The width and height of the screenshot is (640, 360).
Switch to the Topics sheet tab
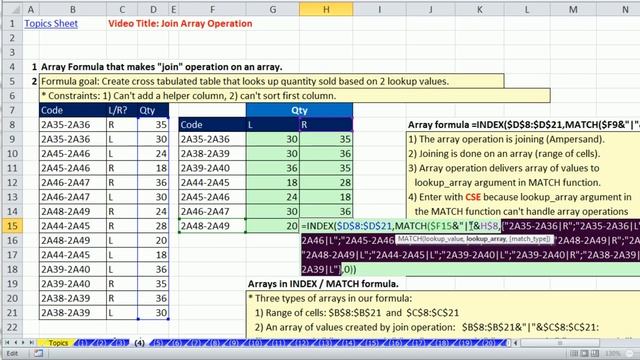click(58, 343)
